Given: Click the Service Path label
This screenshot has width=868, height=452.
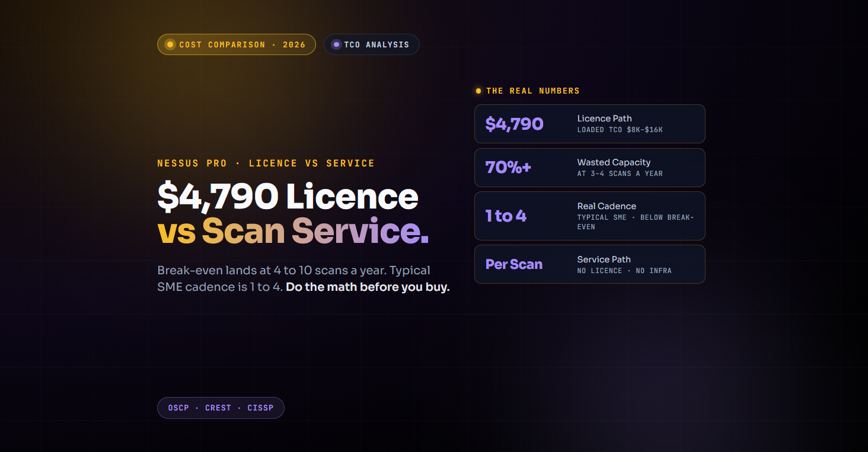Looking at the screenshot, I should [x=604, y=259].
